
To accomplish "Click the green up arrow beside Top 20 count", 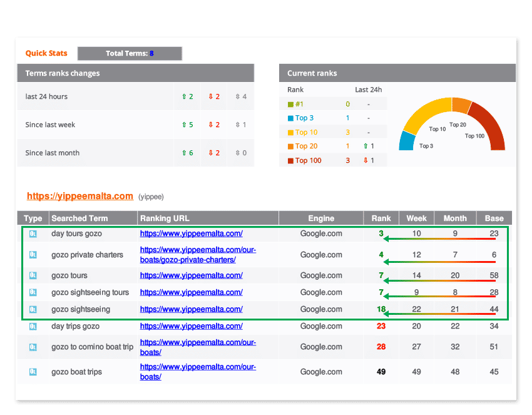I will click(366, 146).
